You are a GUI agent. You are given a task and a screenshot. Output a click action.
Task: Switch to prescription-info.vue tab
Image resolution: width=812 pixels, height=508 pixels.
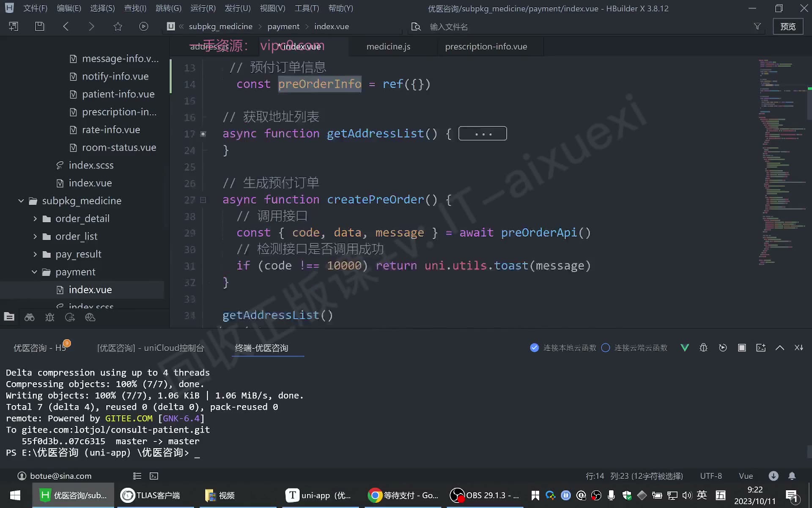(x=486, y=47)
